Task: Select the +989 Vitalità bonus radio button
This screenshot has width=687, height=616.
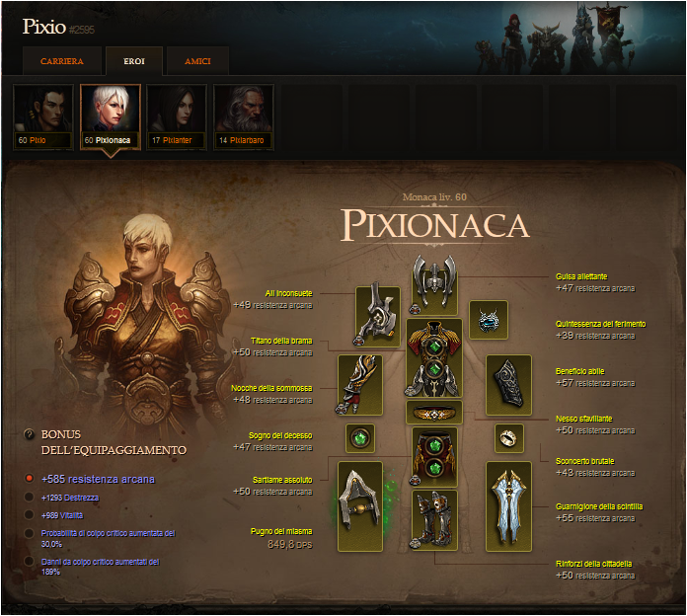Action: click(29, 514)
